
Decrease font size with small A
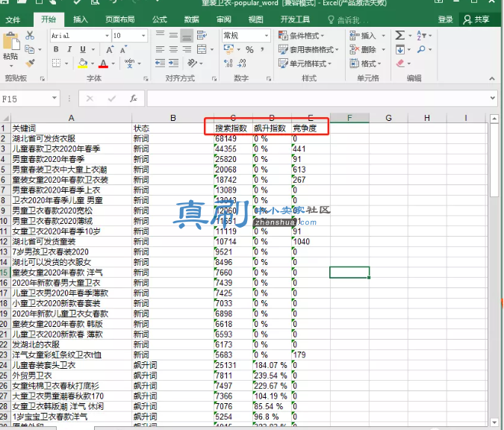pyautogui.click(x=123, y=49)
